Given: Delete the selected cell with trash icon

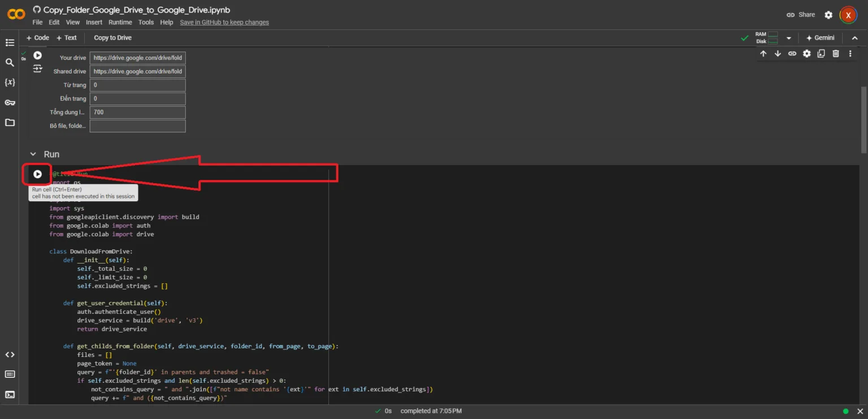Looking at the screenshot, I should (835, 54).
